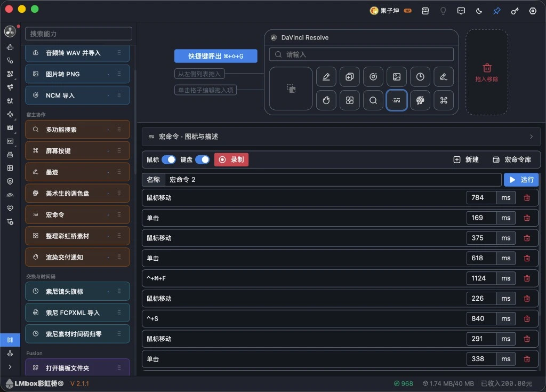This screenshot has width=546, height=392.
Task: Select the organize assets cell in the grid
Action: click(x=350, y=100)
